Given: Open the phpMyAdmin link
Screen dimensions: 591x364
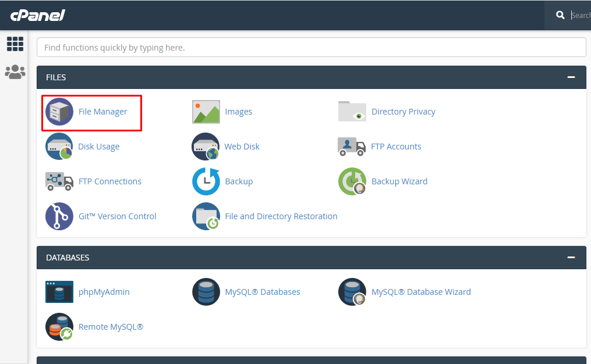Looking at the screenshot, I should (104, 292).
